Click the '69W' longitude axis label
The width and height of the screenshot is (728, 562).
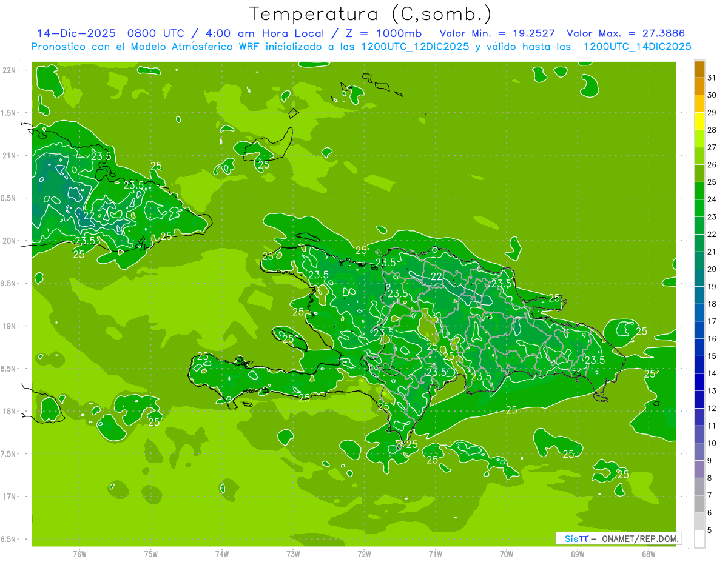coord(578,554)
